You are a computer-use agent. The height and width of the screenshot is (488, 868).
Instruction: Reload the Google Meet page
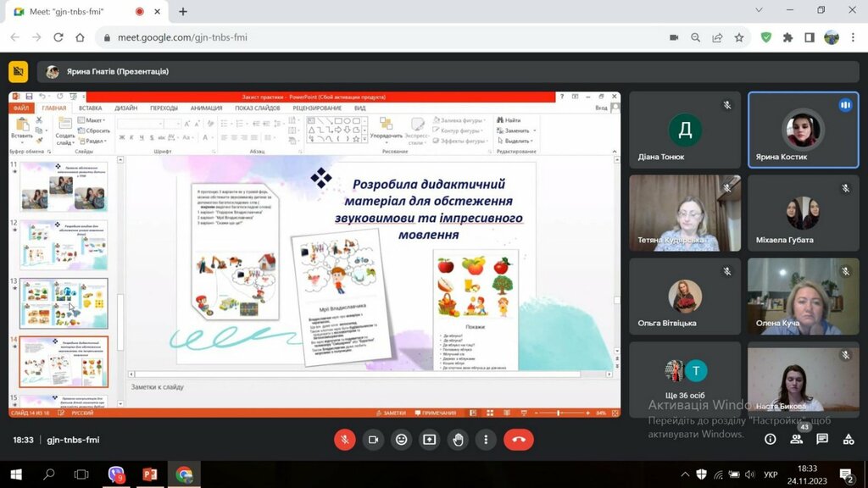pos(58,37)
